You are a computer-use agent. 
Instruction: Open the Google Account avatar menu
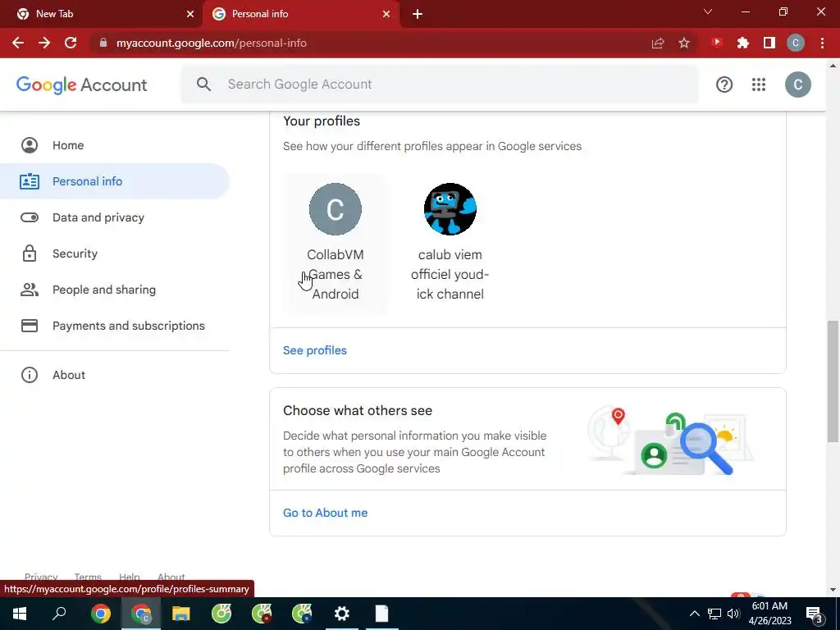pos(797,84)
